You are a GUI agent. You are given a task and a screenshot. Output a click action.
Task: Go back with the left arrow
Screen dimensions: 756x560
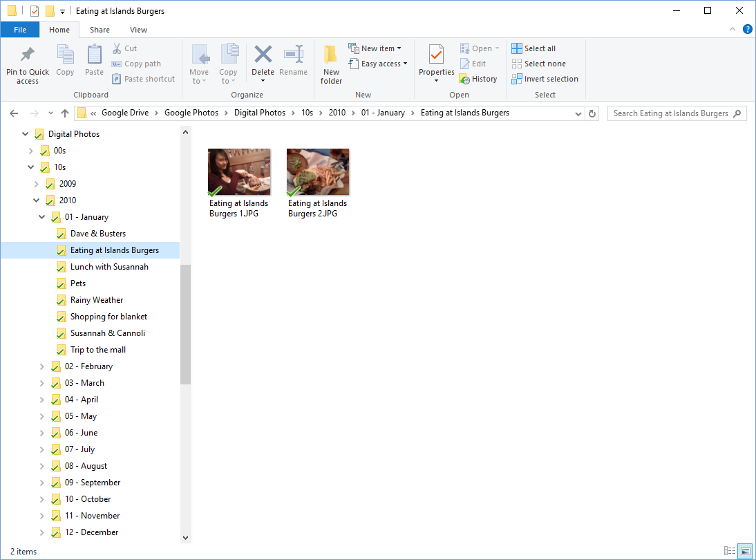[14, 113]
